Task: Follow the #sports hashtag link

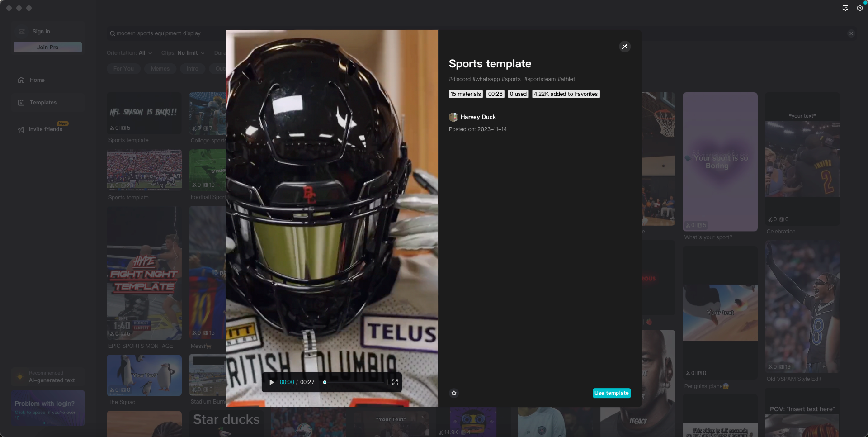Action: (x=510, y=79)
